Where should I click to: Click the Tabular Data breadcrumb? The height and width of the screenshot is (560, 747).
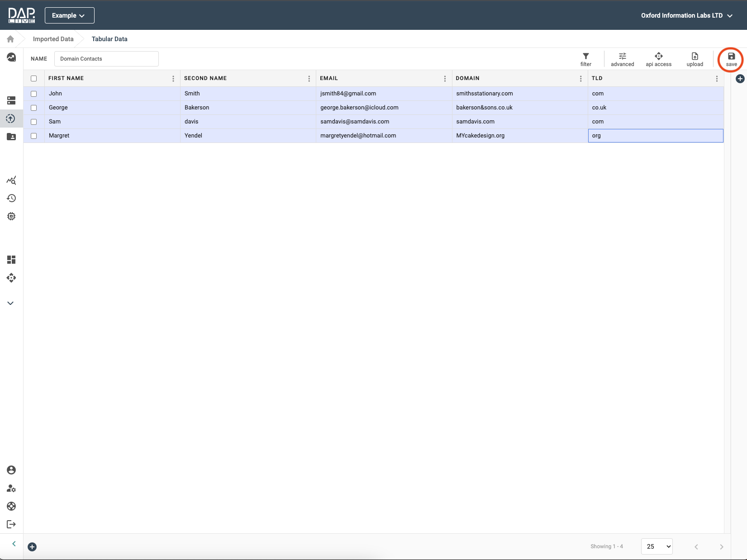click(109, 39)
